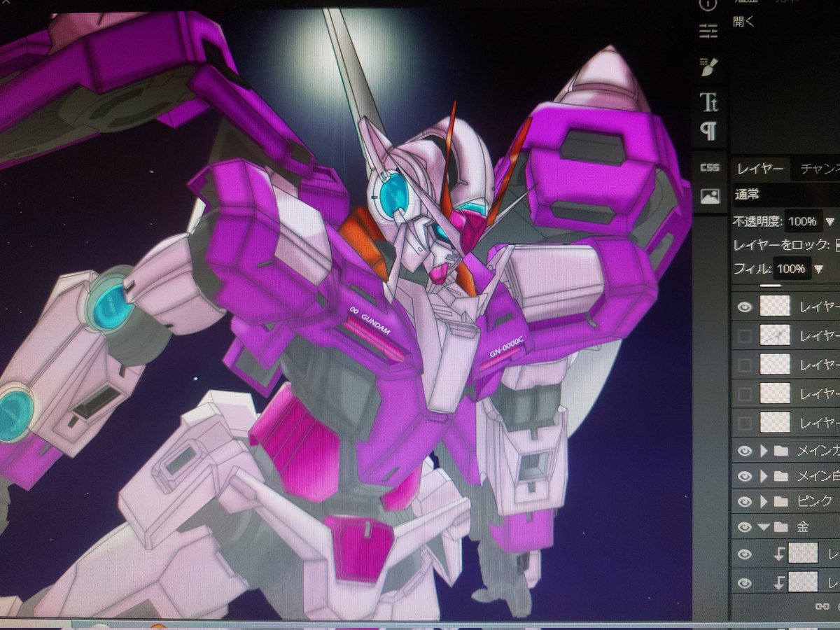Click the レイヤーをロック label
The height and width of the screenshot is (630, 840).
[x=781, y=245]
